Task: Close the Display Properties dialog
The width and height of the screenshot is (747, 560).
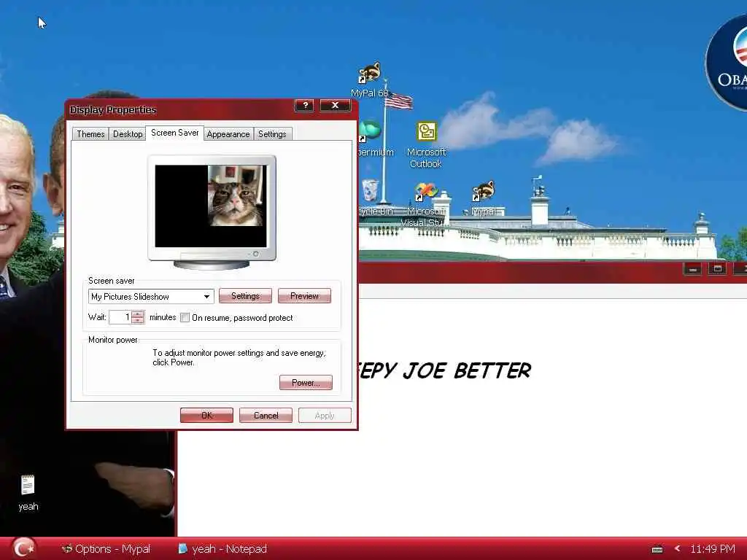Action: [336, 105]
